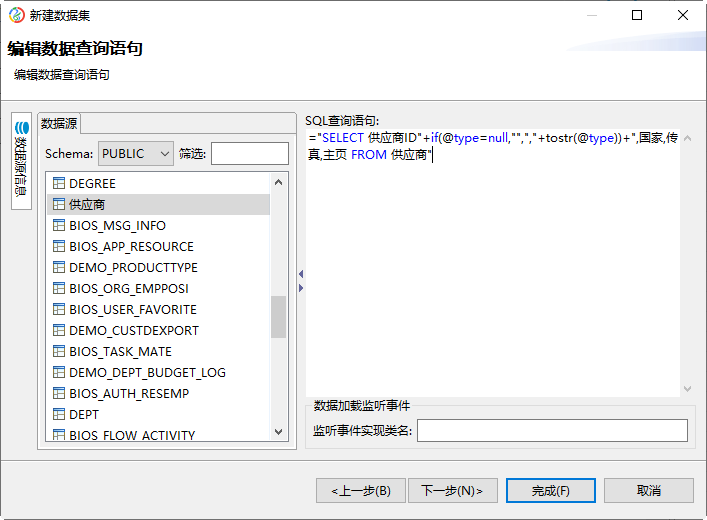This screenshot has width=707, height=520.
Task: Click into the SQL查询语句 editor area
Action: coord(495,280)
